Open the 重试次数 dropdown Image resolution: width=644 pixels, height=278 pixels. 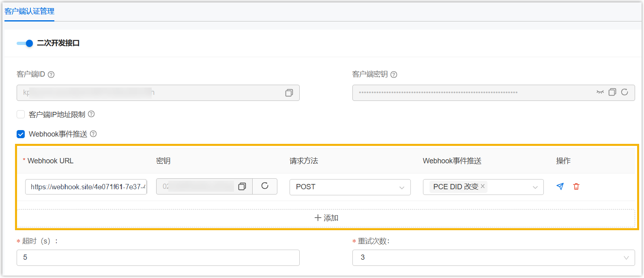tap(493, 258)
